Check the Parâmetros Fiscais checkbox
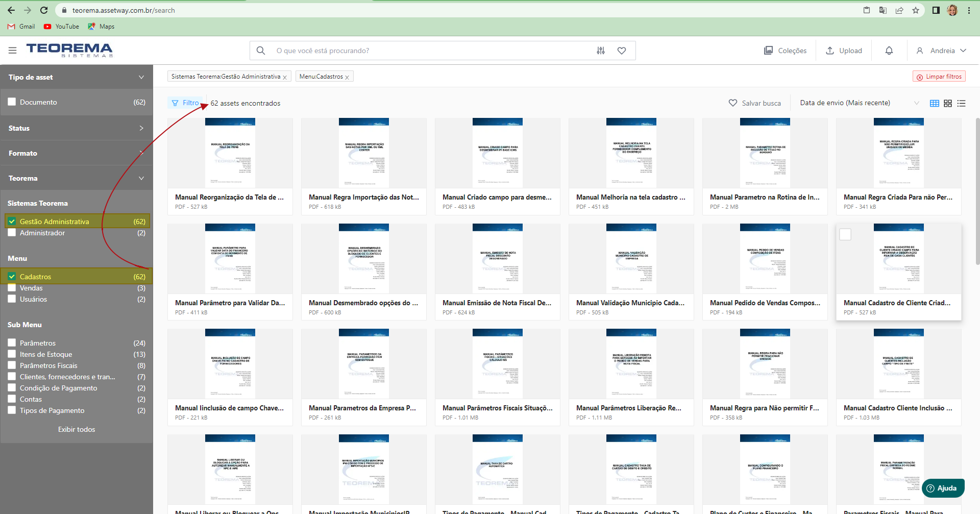 (12, 365)
